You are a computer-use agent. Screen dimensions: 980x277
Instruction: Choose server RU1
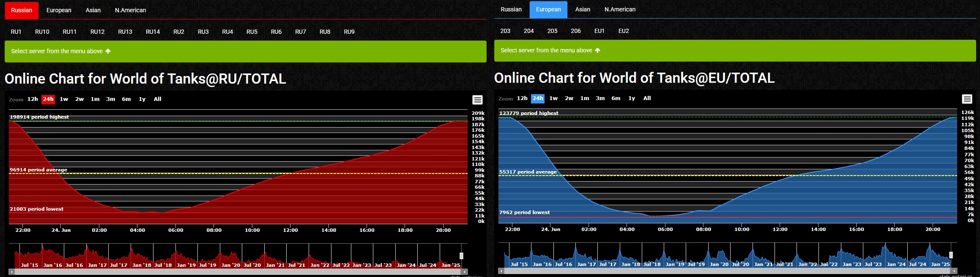pos(16,32)
